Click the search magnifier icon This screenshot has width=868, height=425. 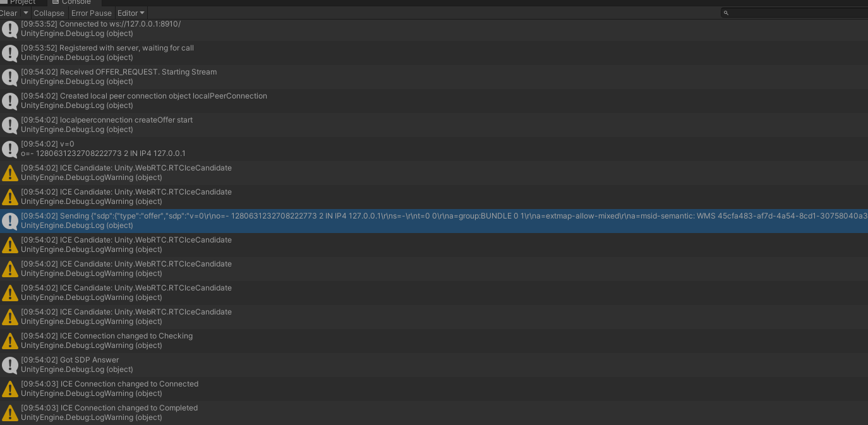tap(725, 12)
